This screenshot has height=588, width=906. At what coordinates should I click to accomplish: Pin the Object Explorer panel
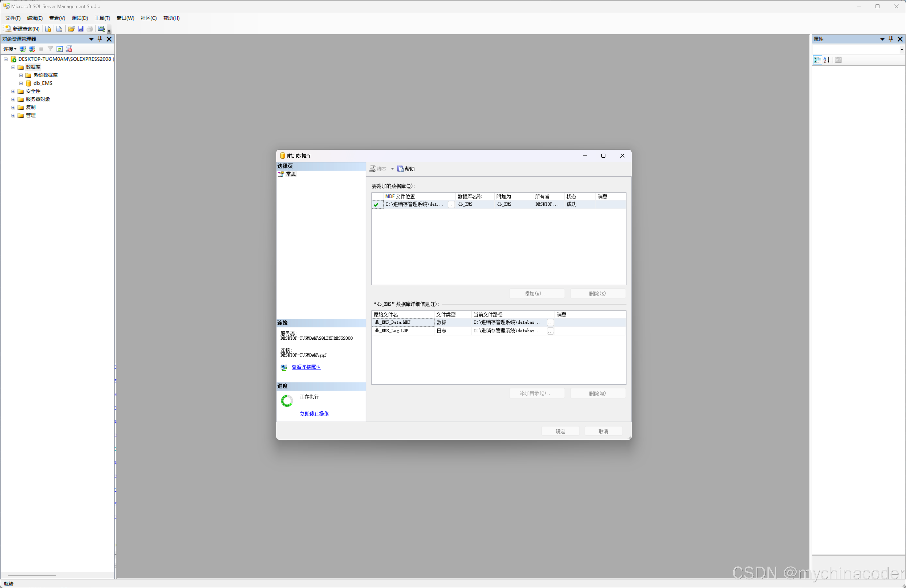[x=100, y=39]
